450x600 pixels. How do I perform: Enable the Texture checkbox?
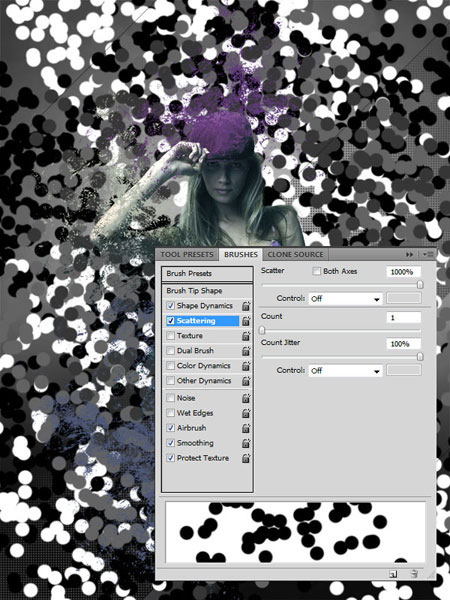pos(171,336)
